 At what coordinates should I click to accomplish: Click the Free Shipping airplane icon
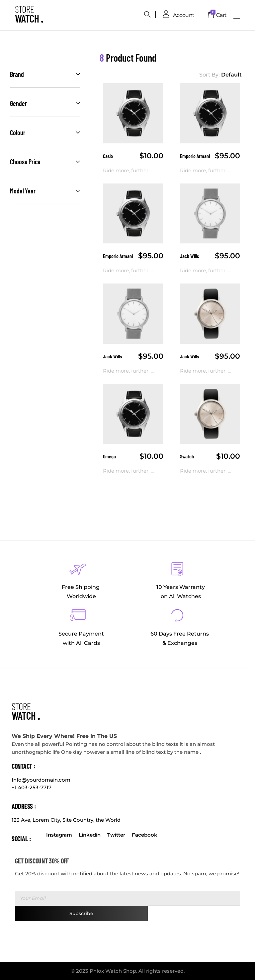point(78,569)
